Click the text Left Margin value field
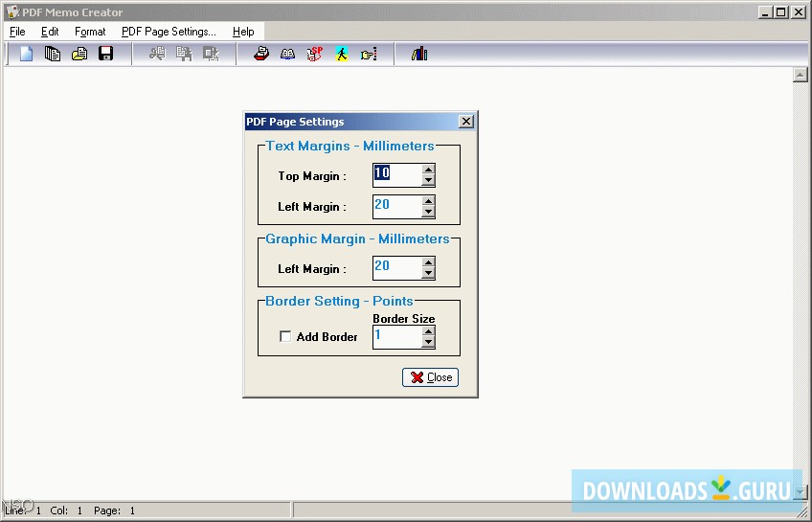Viewport: 812px width, 522px height. click(x=397, y=207)
